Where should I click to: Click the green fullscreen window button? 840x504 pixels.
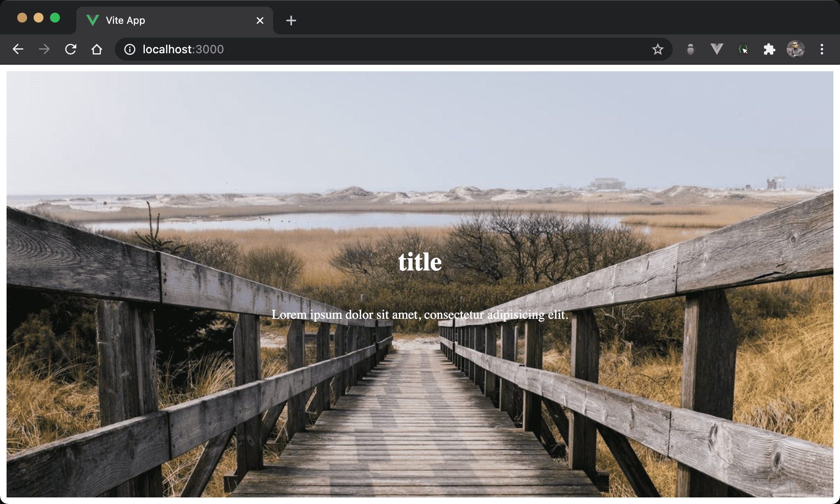(55, 18)
